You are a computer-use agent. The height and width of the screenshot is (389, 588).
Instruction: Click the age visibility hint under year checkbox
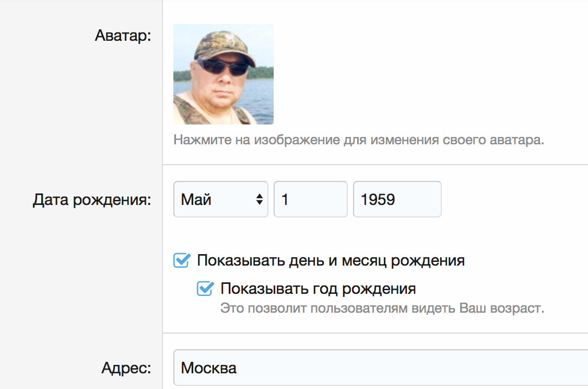coord(382,308)
